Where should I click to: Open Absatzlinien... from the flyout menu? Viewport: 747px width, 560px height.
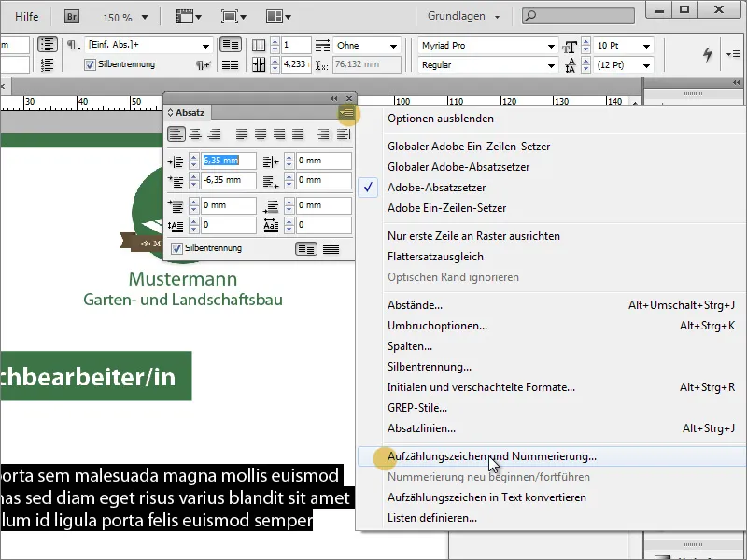[422, 428]
